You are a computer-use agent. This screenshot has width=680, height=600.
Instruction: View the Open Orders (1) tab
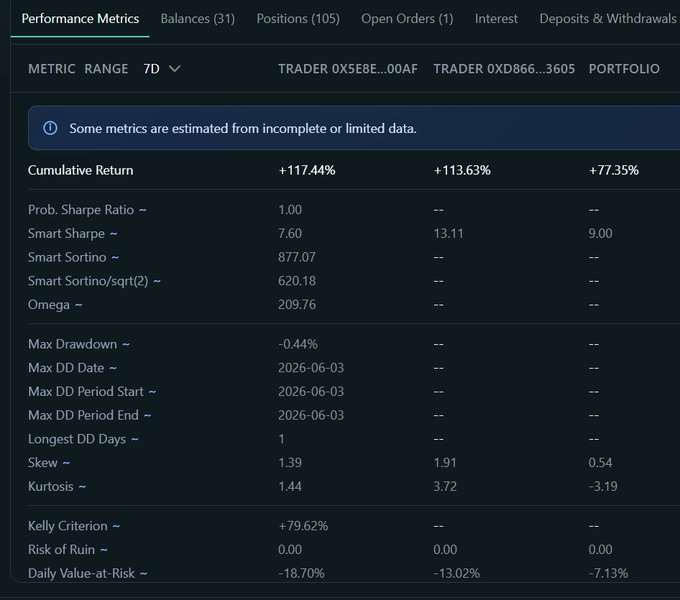pos(407,19)
